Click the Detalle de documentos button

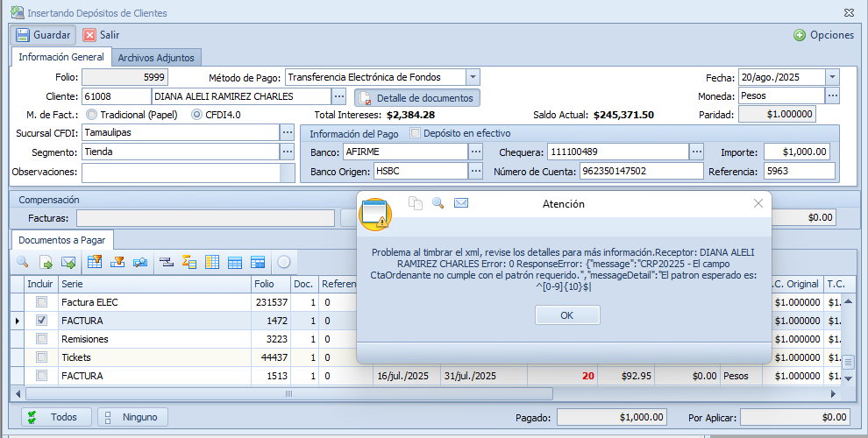pos(417,98)
